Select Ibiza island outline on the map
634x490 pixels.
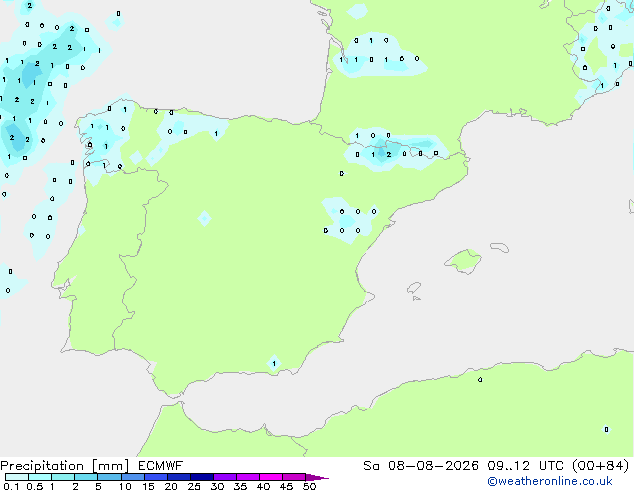[414, 288]
